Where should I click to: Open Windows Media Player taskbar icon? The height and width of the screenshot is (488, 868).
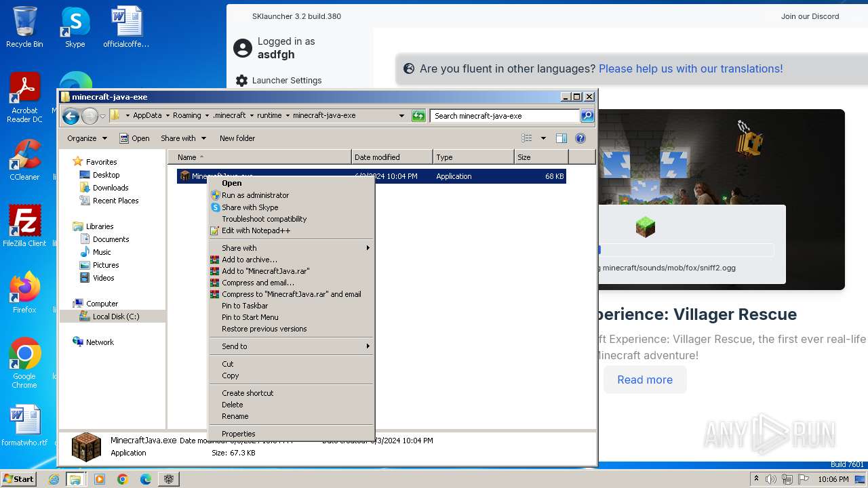tap(100, 479)
